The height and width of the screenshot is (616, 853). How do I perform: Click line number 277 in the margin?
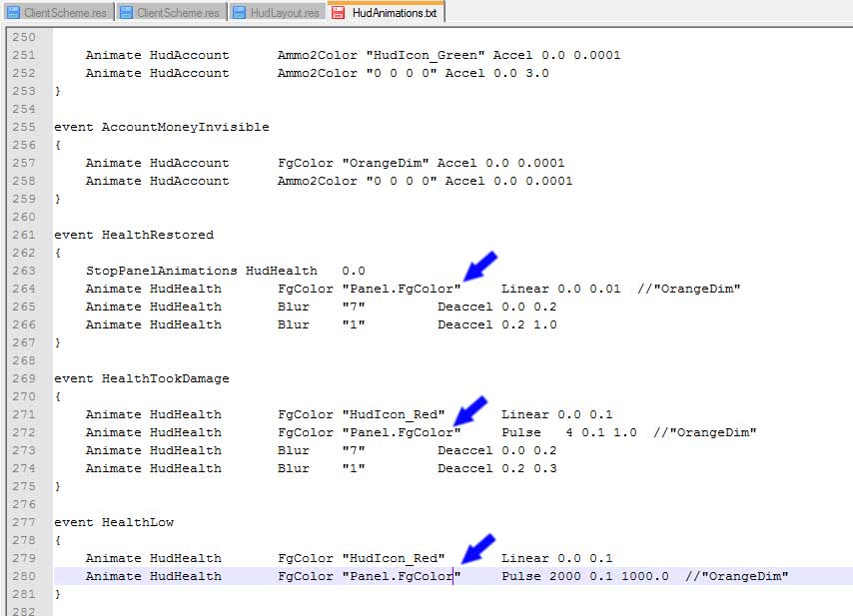click(x=22, y=522)
